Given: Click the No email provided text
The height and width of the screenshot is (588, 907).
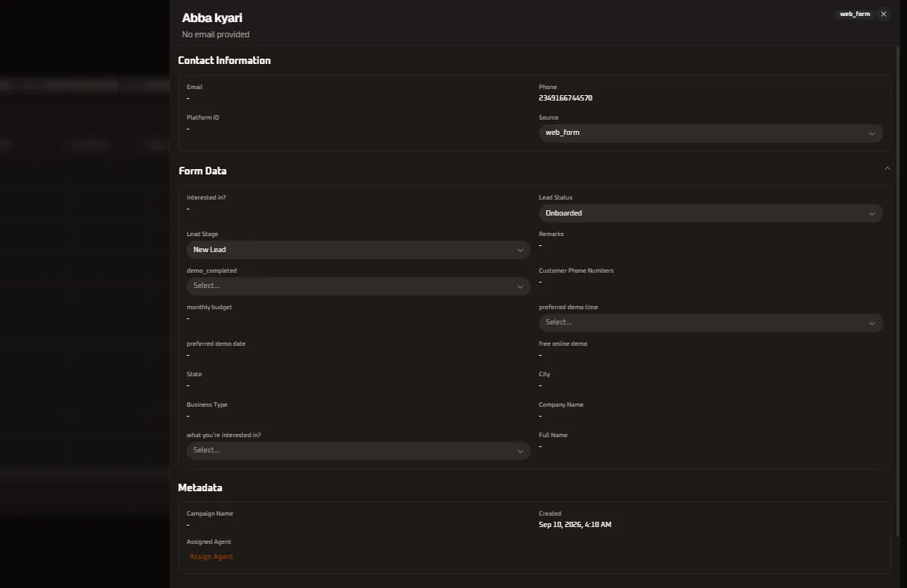Looking at the screenshot, I should [x=216, y=35].
